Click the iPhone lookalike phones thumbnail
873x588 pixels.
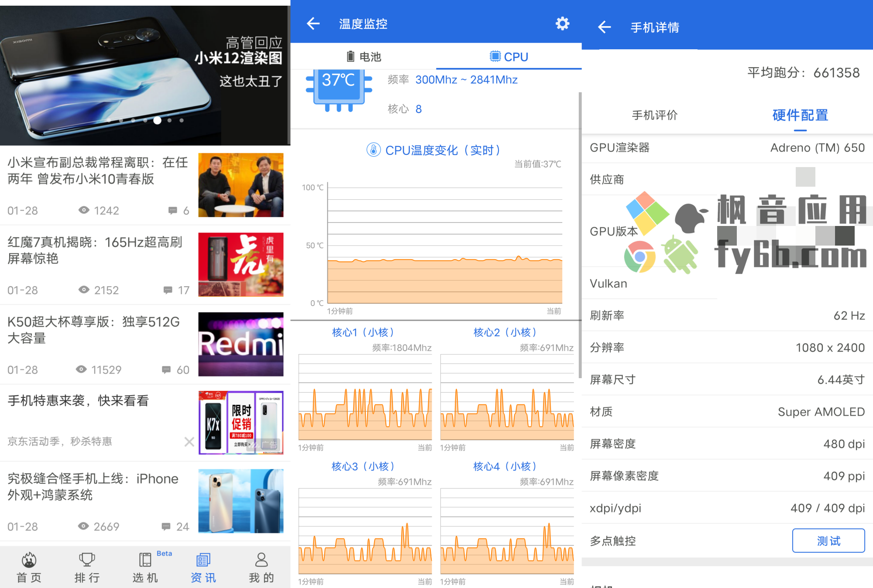[241, 501]
